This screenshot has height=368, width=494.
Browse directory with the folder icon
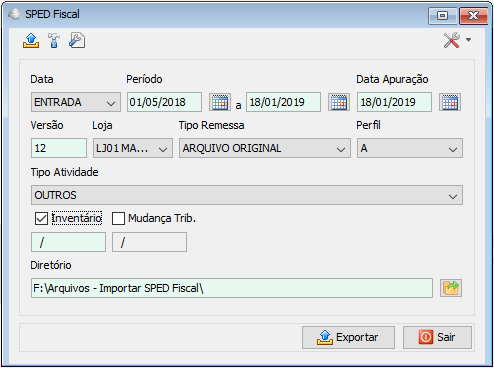pyautogui.click(x=451, y=288)
